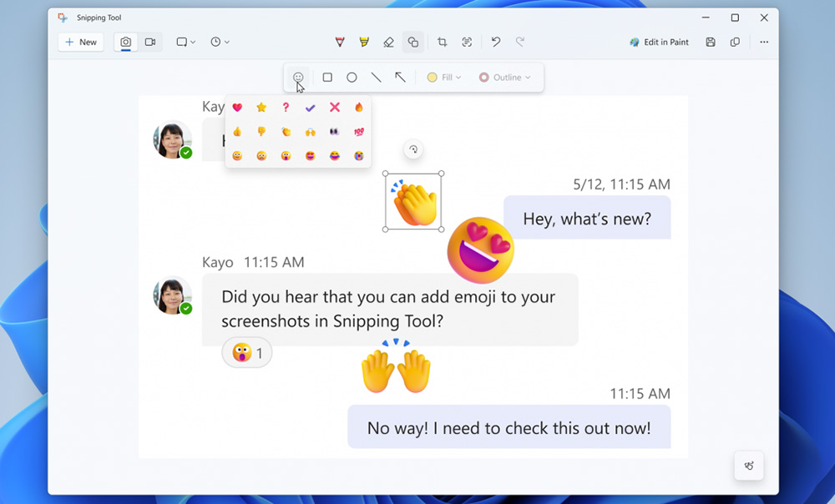Insert the question mark emoji
The image size is (835, 504).
point(286,108)
